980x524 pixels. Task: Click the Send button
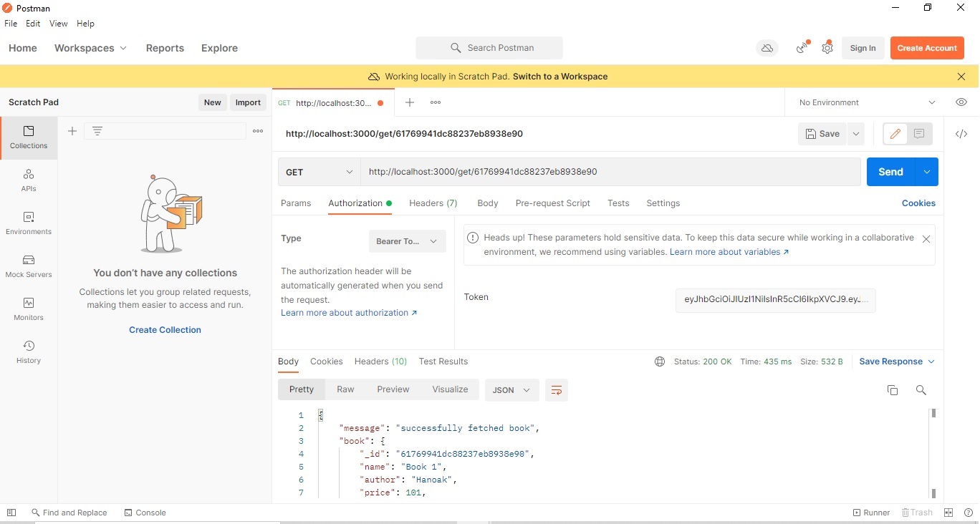click(x=890, y=172)
